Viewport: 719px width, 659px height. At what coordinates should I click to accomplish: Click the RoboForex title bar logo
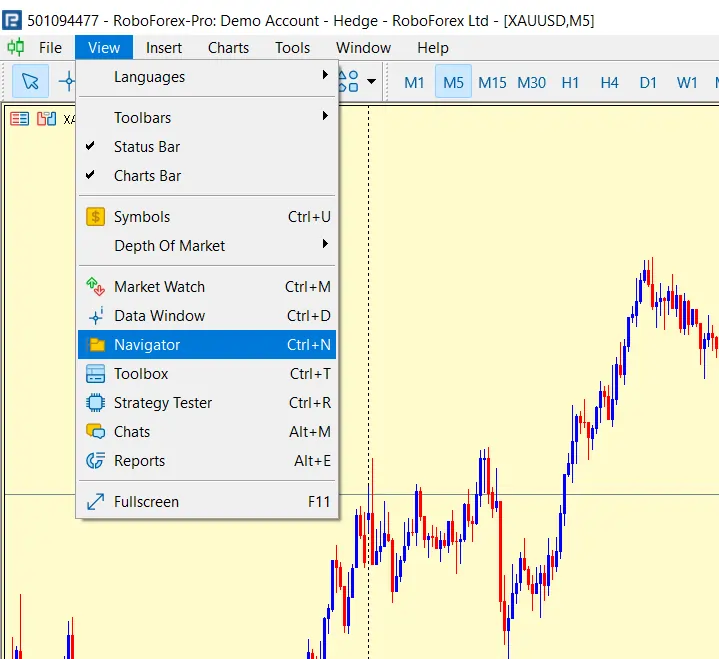11,21
